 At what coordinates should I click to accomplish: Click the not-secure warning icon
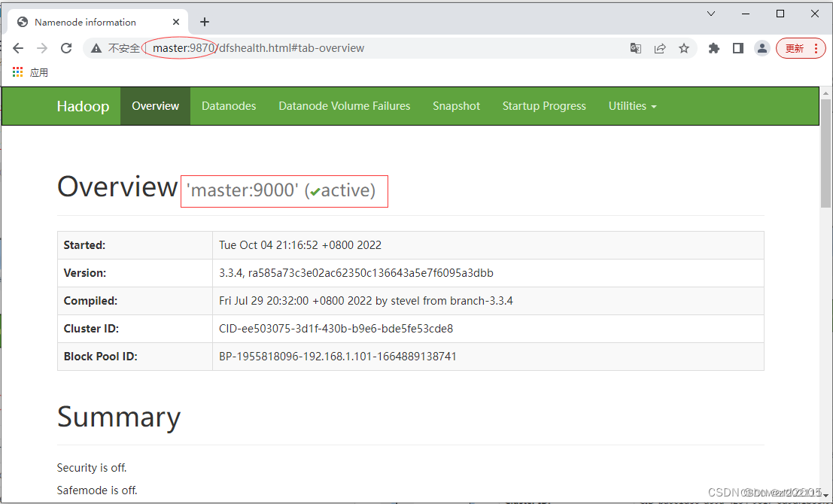pos(96,48)
